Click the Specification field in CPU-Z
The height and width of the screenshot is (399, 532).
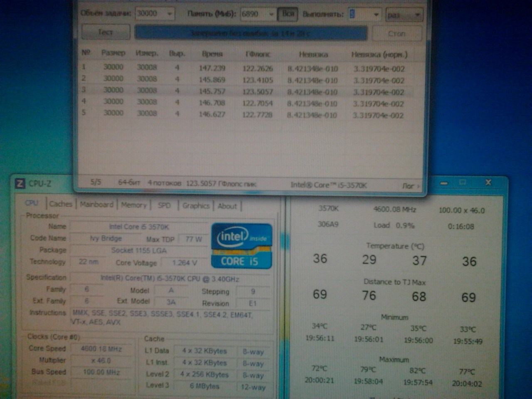point(170,278)
